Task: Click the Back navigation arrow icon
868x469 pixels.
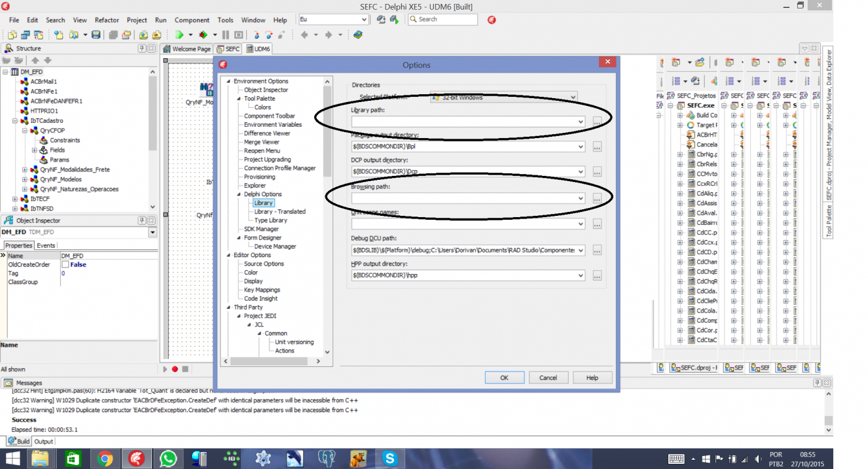Action: 304,35
